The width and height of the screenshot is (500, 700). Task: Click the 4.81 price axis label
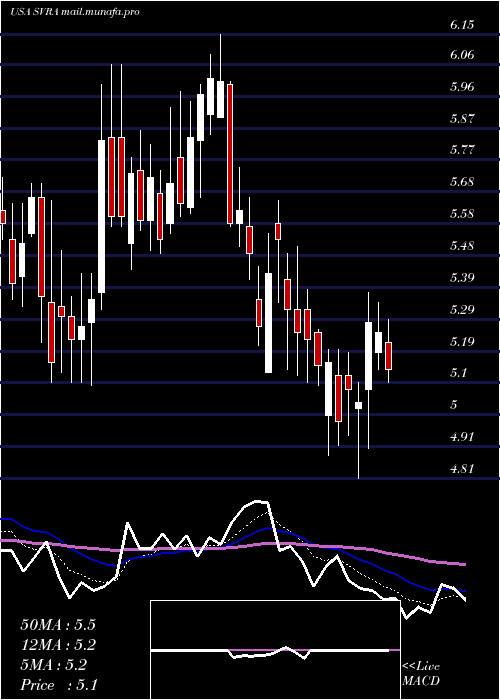point(462,468)
